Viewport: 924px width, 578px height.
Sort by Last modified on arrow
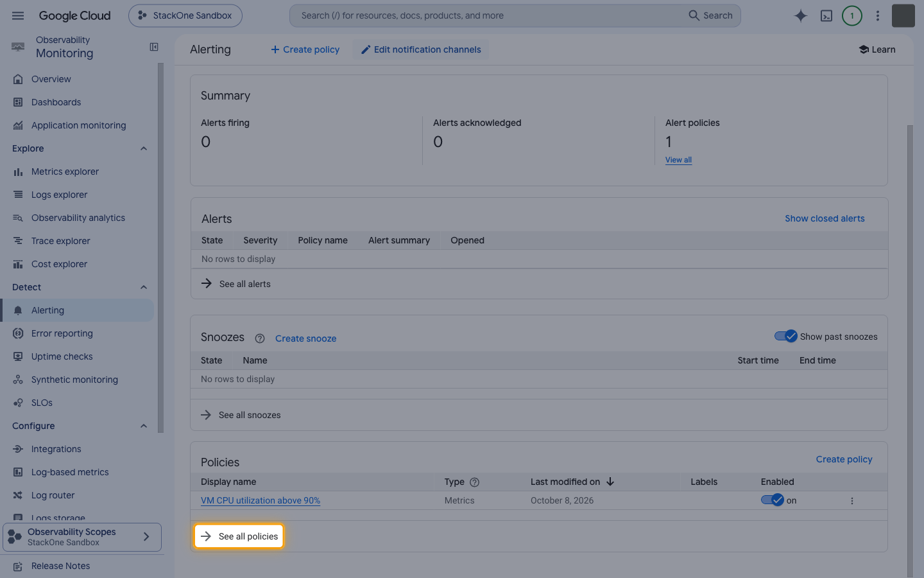(610, 482)
